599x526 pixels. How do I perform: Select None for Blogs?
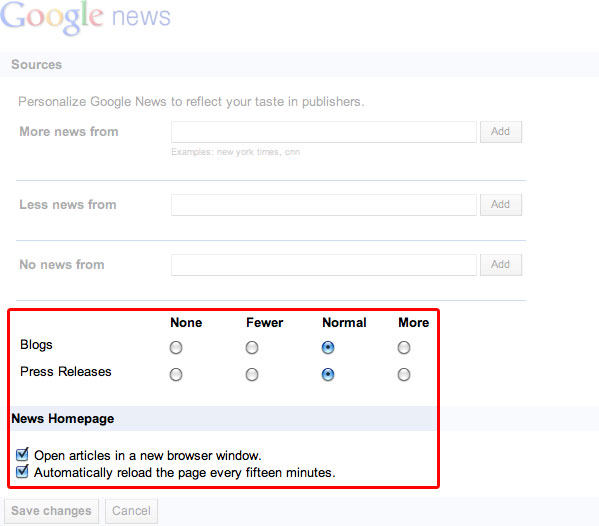[176, 348]
